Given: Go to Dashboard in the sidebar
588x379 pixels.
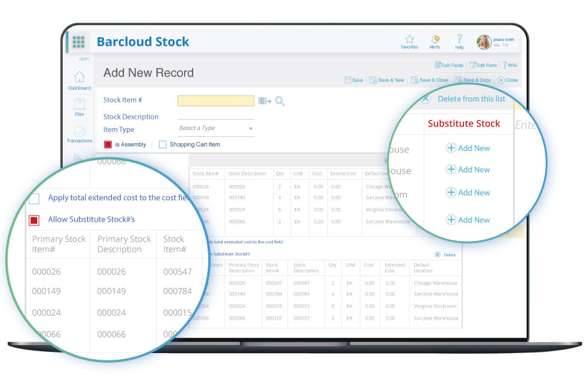Looking at the screenshot, I should [79, 80].
